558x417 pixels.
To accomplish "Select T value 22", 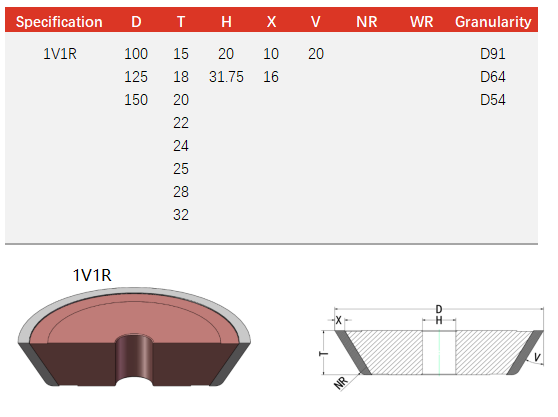I will 181,123.
